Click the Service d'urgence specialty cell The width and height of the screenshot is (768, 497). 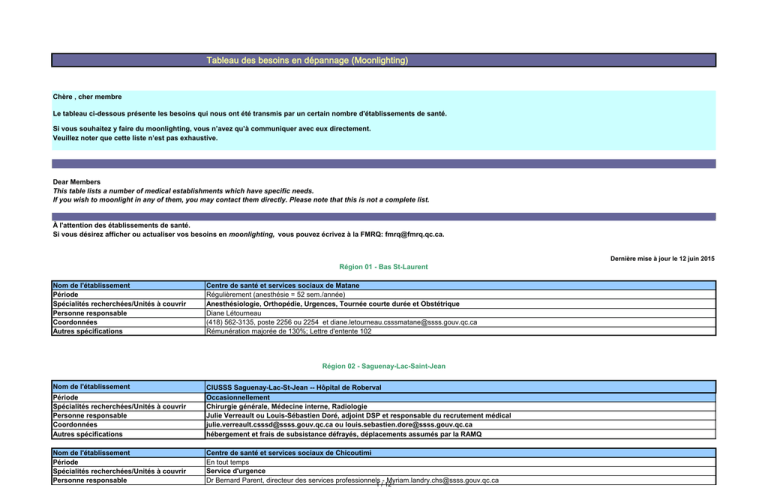pyautogui.click(x=238, y=472)
